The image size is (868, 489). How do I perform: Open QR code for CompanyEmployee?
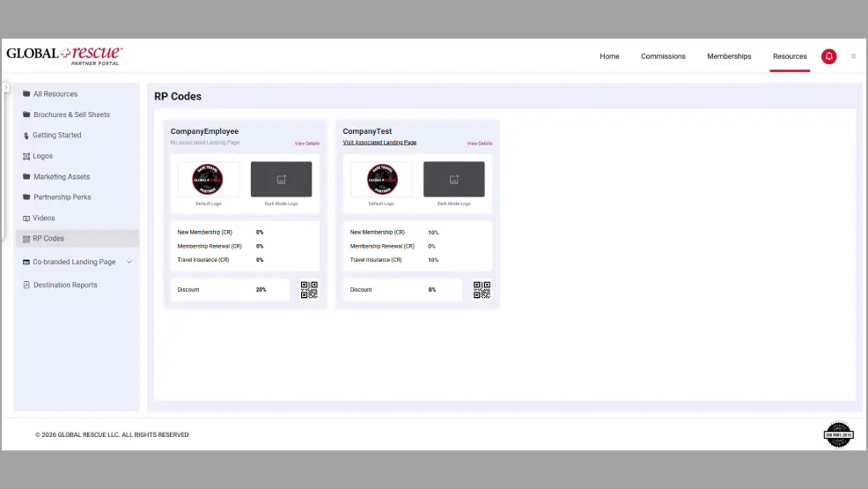(x=309, y=290)
